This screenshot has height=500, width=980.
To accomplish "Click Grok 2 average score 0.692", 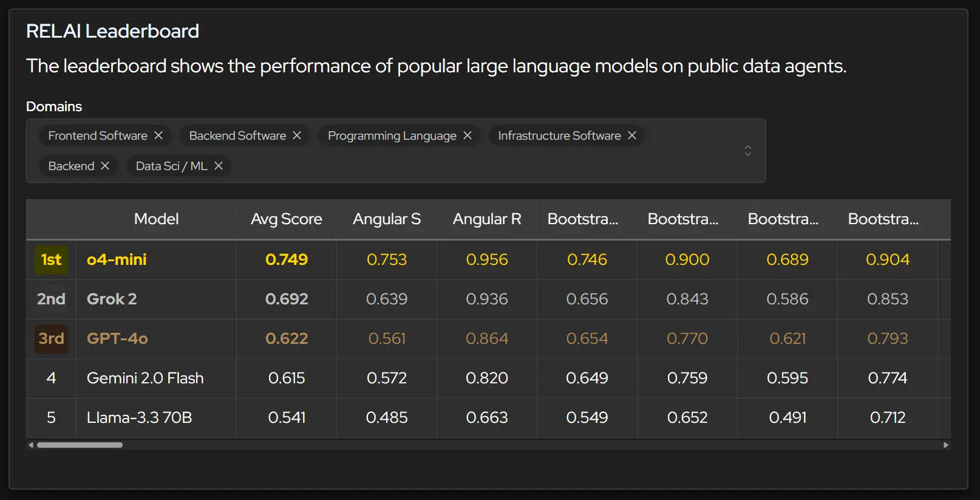I will click(x=287, y=299).
